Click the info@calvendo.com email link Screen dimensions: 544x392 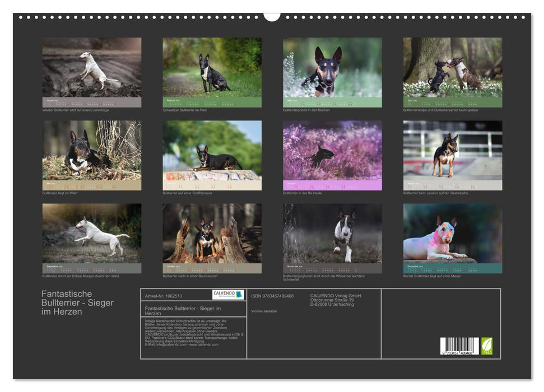click(168, 344)
